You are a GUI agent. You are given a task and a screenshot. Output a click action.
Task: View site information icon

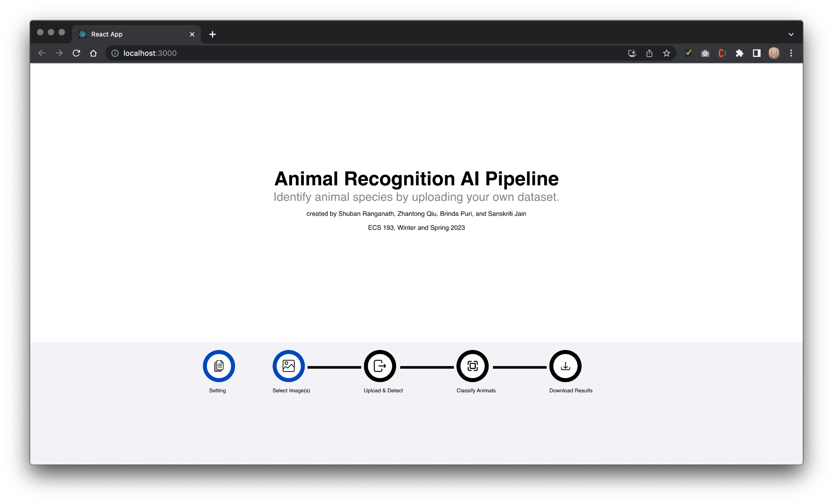[115, 53]
